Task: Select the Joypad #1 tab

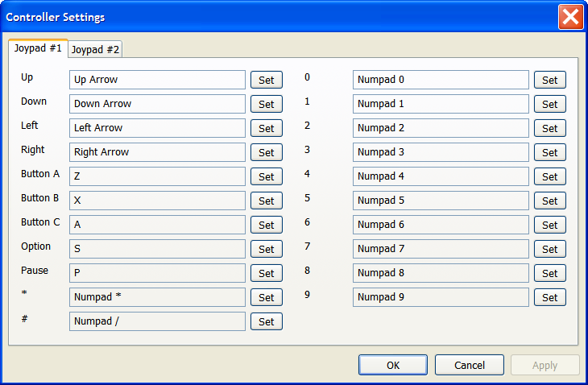Action: click(38, 48)
